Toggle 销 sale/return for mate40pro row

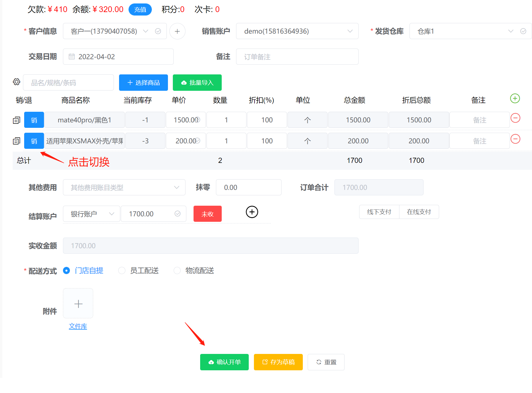click(34, 120)
